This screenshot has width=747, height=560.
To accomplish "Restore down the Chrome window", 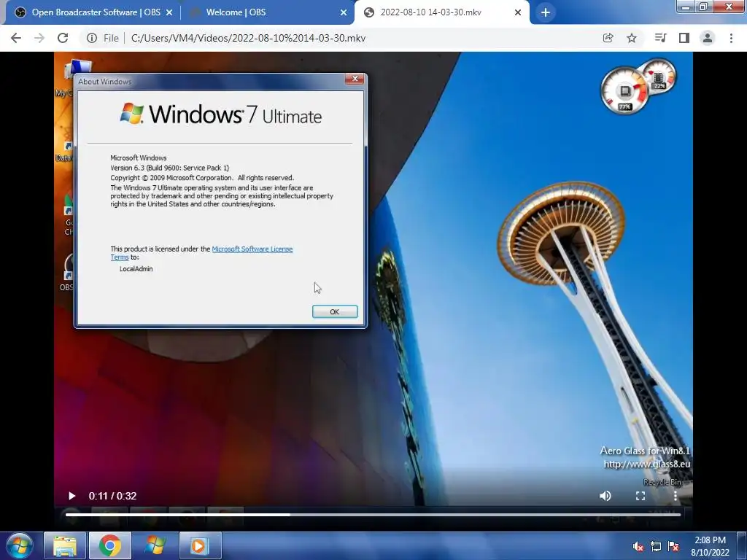I will tap(703, 6).
